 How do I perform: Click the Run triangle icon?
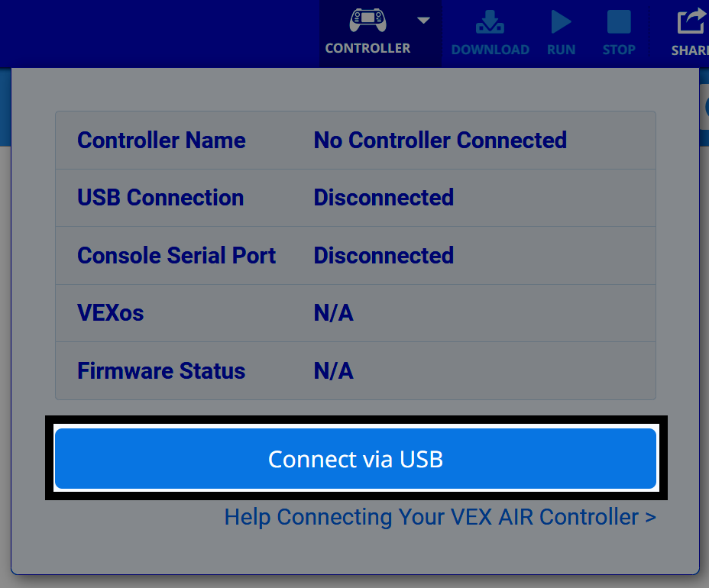(x=561, y=21)
